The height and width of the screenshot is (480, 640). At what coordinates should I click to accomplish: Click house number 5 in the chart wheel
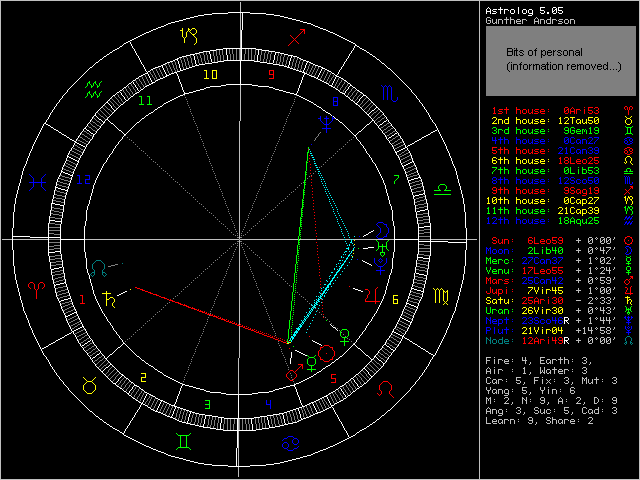333,379
